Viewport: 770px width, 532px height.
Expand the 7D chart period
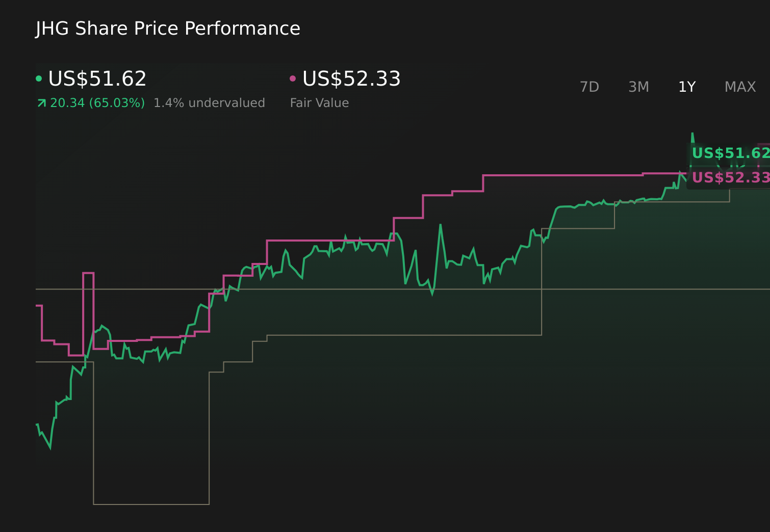pyautogui.click(x=590, y=87)
